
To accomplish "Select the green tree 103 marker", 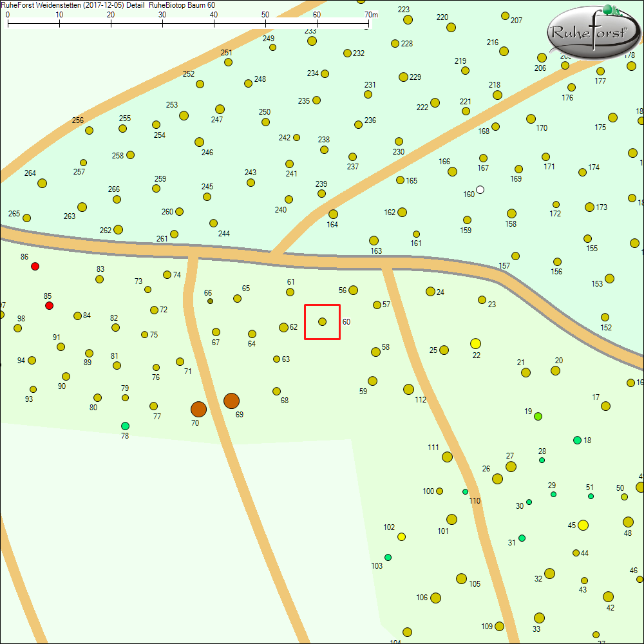I will pyautogui.click(x=388, y=557).
